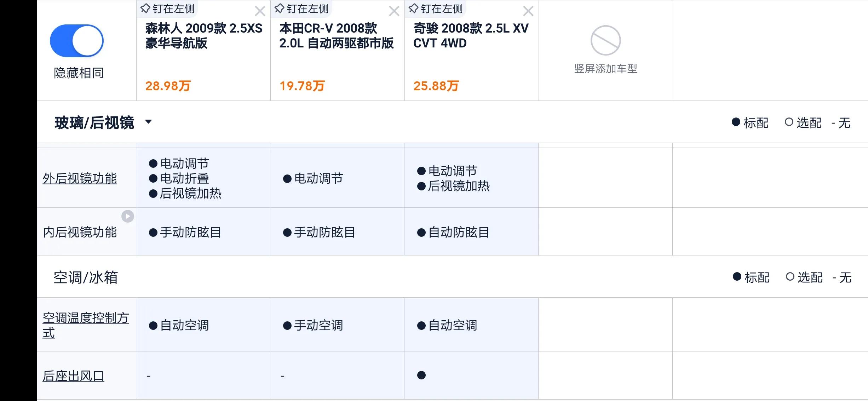The height and width of the screenshot is (401, 868).
Task: Pin the 本田CR-V column to the left
Action: [301, 8]
